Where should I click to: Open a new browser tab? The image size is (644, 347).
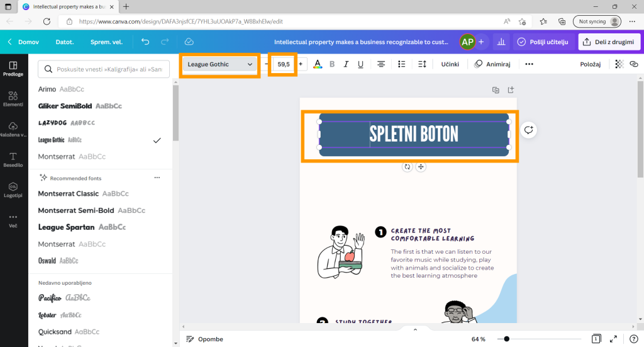126,6
